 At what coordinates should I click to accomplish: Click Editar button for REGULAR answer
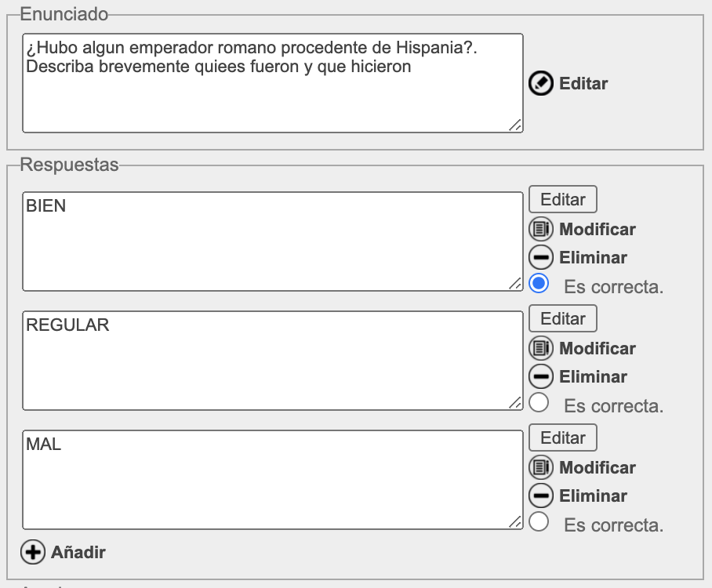[562, 318]
